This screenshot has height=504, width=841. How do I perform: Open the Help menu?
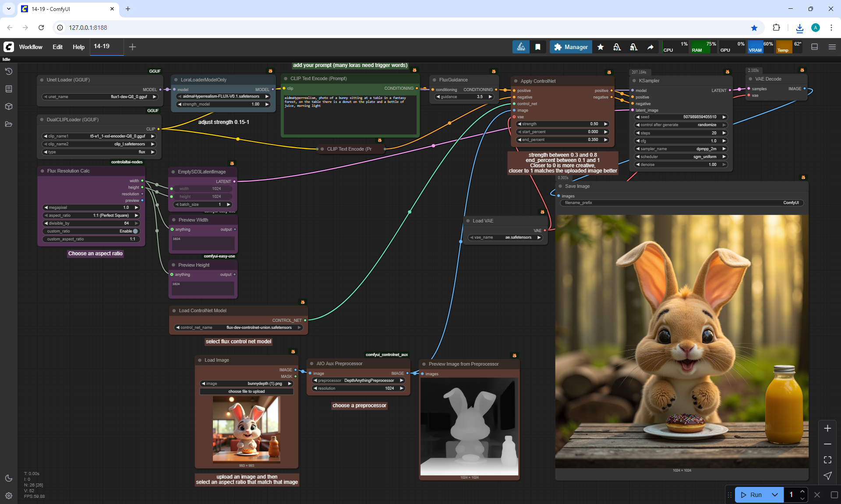(x=78, y=47)
